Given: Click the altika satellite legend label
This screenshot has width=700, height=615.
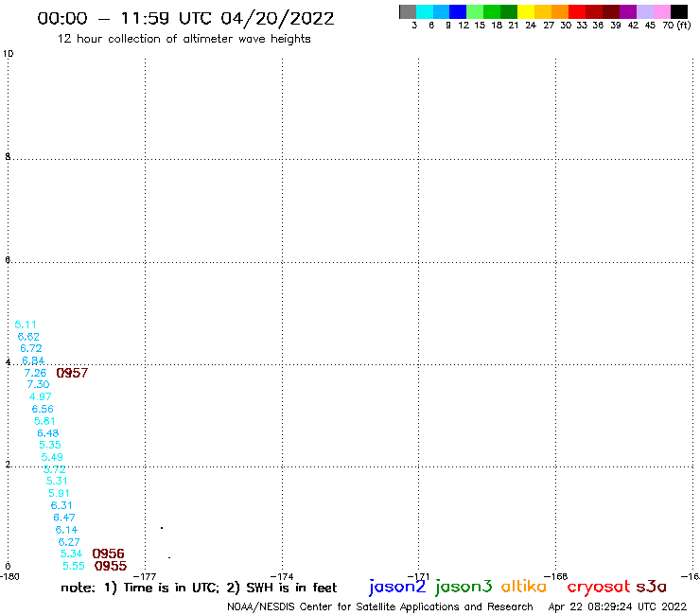Looking at the screenshot, I should [x=524, y=587].
